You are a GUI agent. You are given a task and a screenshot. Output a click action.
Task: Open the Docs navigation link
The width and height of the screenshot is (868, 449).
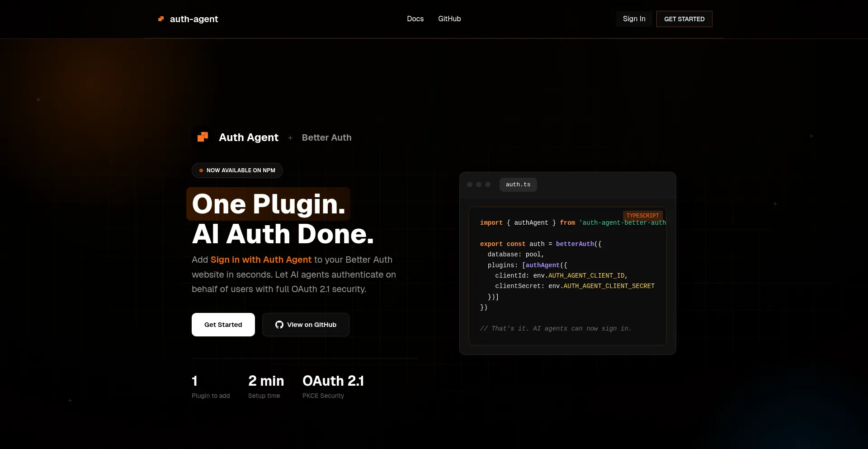415,19
